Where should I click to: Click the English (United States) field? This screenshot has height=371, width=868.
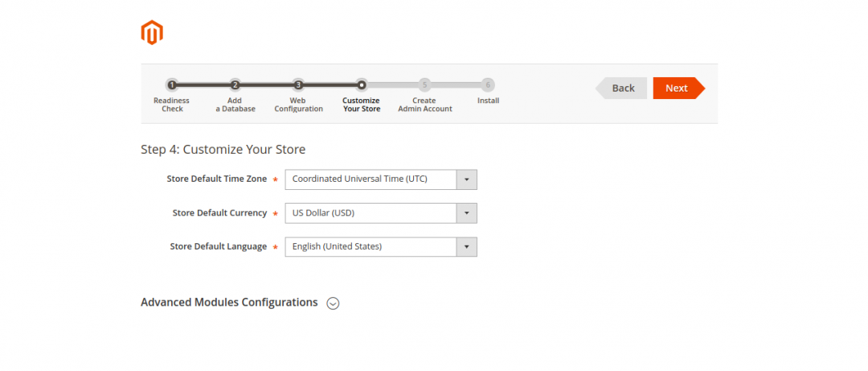point(371,247)
